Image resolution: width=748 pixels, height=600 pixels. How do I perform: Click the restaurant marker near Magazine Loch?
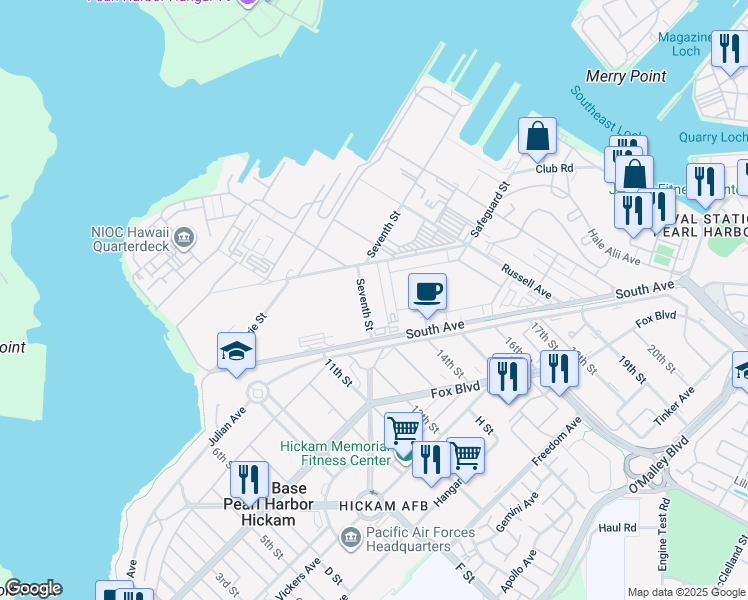729,49
